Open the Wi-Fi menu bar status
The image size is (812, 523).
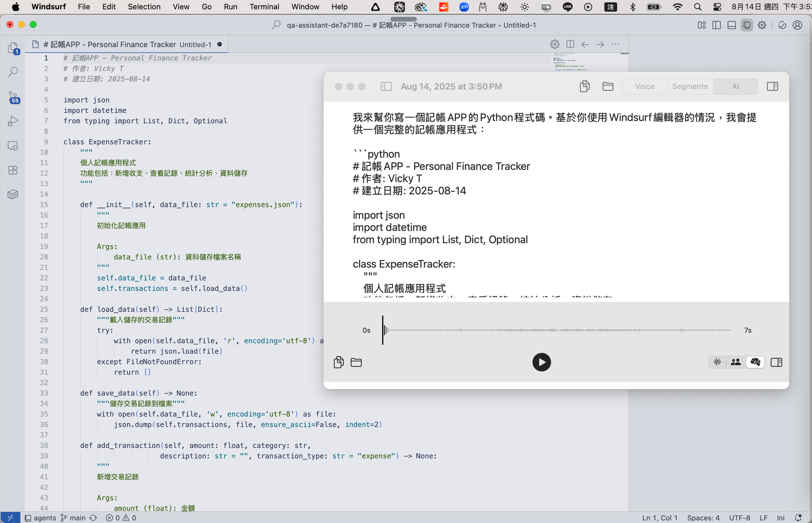point(677,7)
